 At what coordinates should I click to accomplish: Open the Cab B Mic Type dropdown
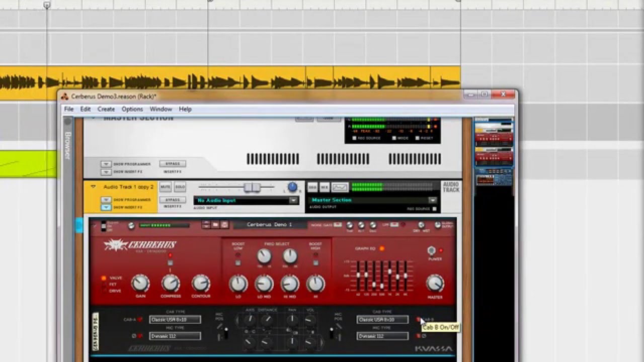[383, 335]
